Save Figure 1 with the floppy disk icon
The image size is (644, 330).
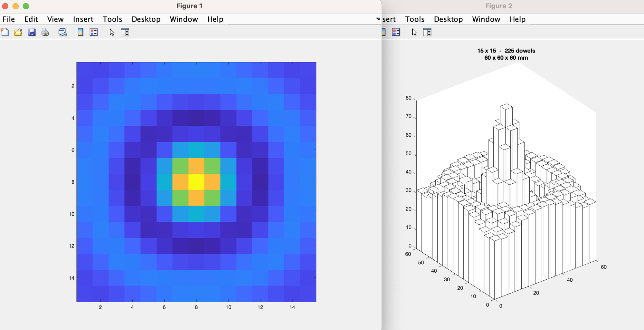pyautogui.click(x=32, y=32)
